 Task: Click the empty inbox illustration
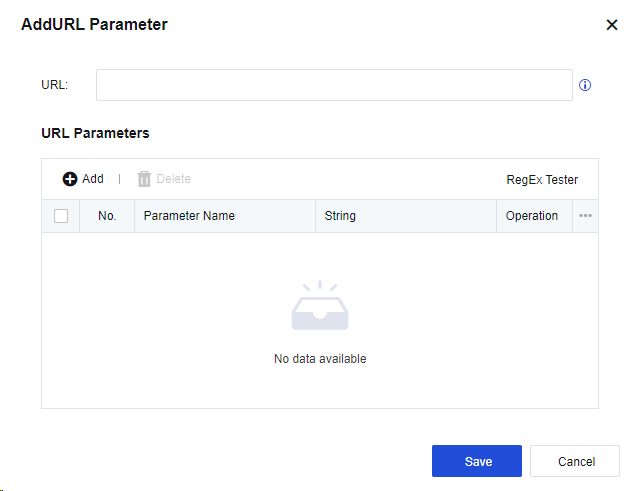coord(320,307)
